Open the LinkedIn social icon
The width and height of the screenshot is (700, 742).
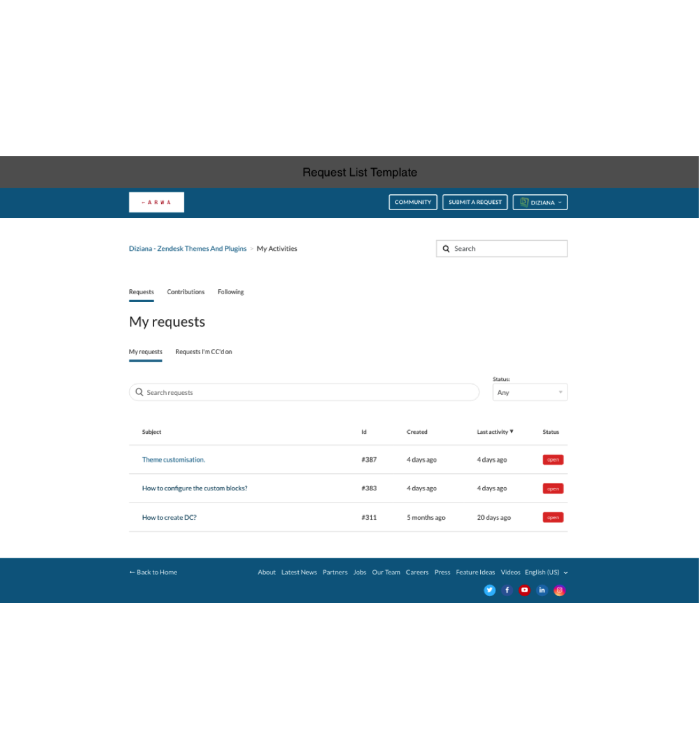coord(542,590)
